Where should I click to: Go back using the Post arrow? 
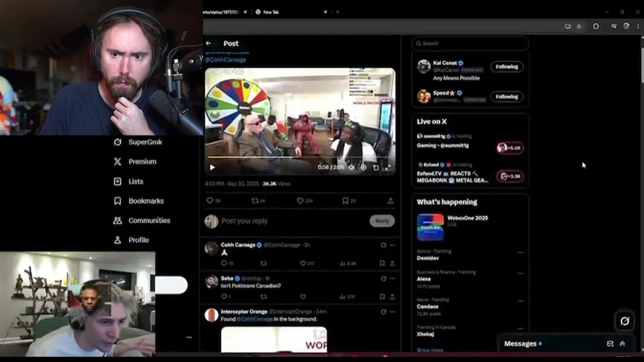click(x=208, y=43)
